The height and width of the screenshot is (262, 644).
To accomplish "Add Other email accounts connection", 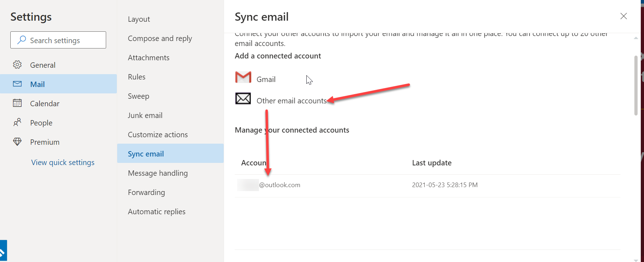I will pos(291,101).
